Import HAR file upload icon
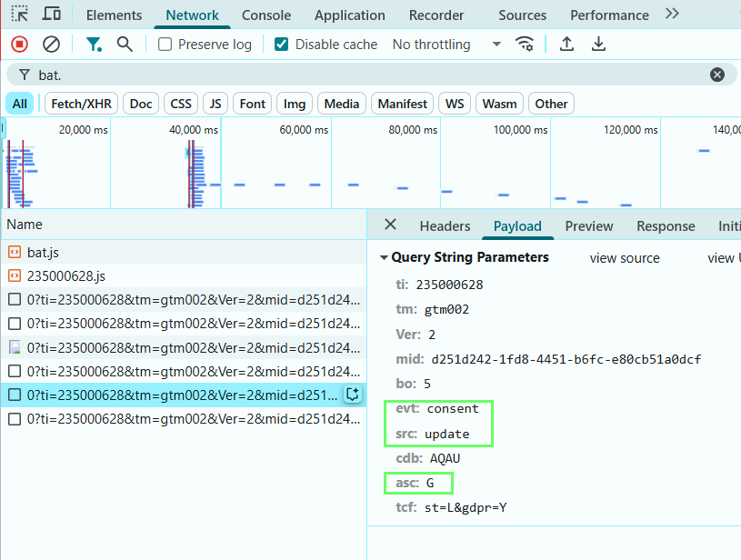 pos(566,44)
